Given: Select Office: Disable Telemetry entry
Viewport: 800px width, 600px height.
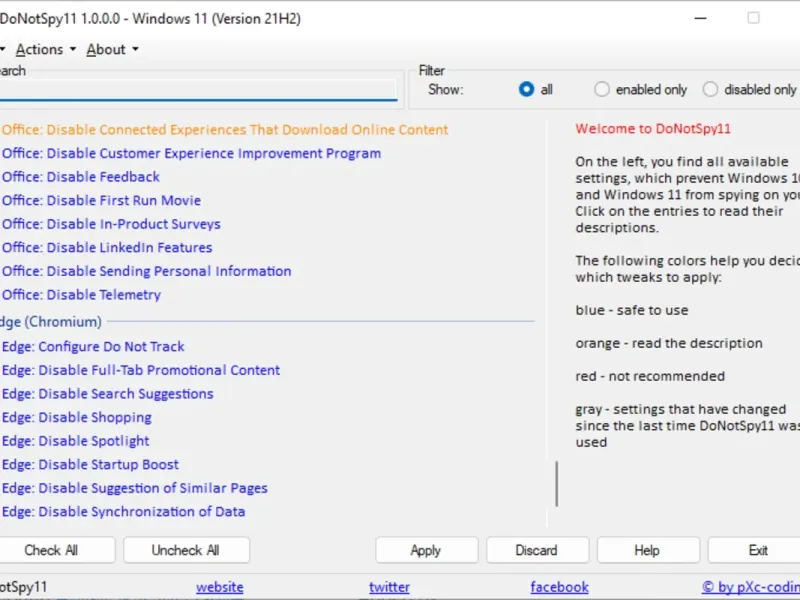Looking at the screenshot, I should (x=81, y=294).
